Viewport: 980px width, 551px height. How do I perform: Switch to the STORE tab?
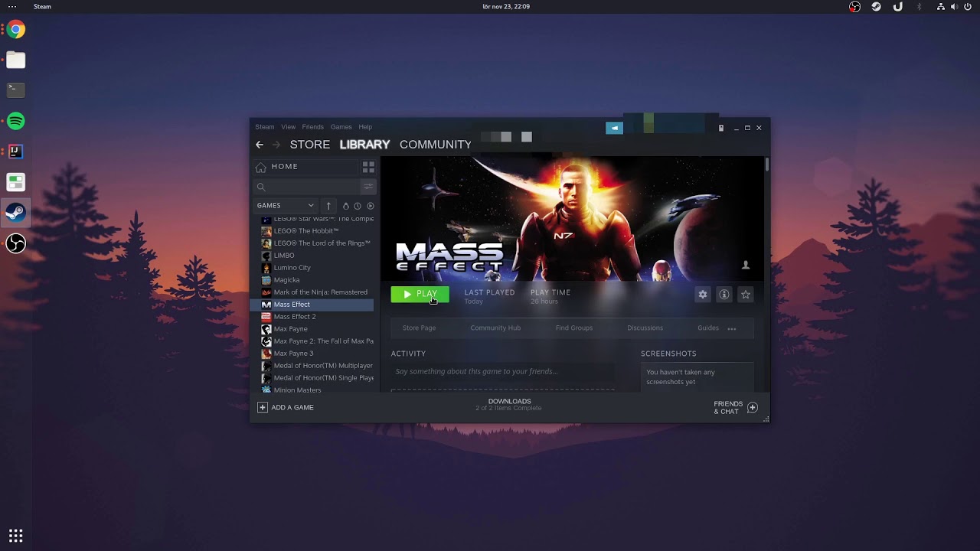[x=310, y=145]
